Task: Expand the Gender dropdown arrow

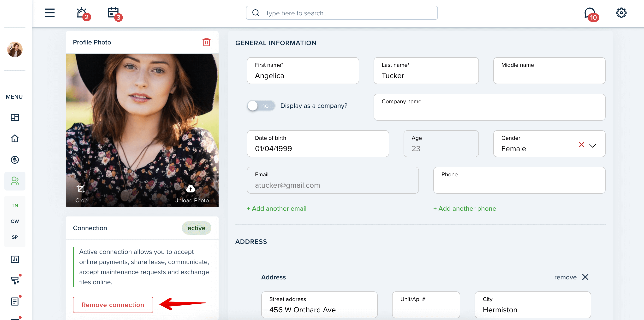Action: (592, 146)
